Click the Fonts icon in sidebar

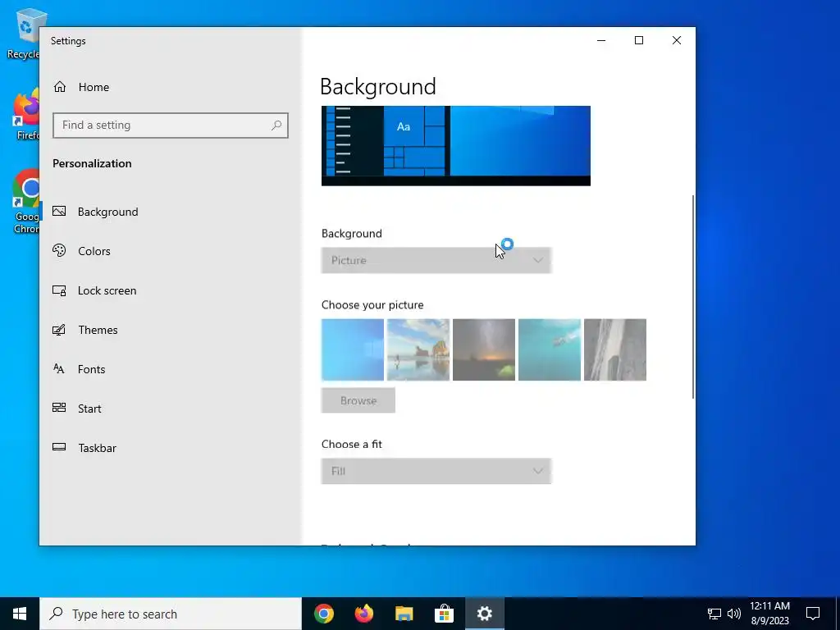59,368
